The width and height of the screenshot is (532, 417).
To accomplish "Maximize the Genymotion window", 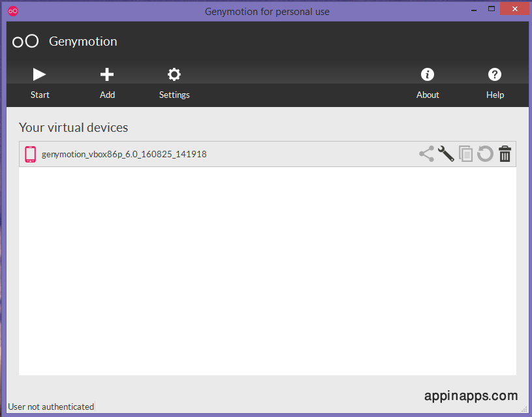I will click(x=492, y=9).
